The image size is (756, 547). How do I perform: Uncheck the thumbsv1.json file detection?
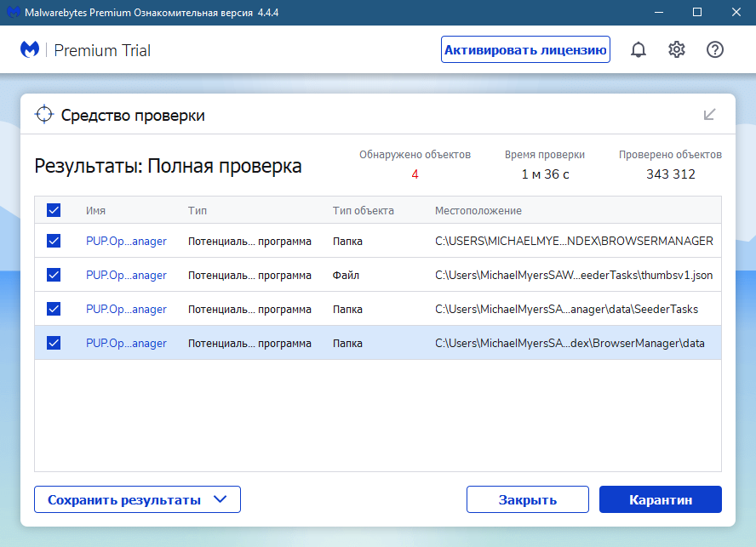[x=54, y=275]
